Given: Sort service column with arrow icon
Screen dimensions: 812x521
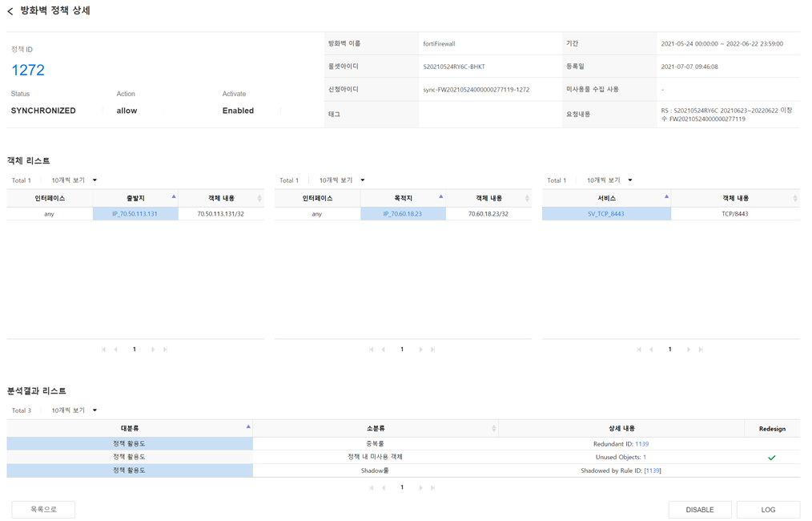Looking at the screenshot, I should (666, 196).
